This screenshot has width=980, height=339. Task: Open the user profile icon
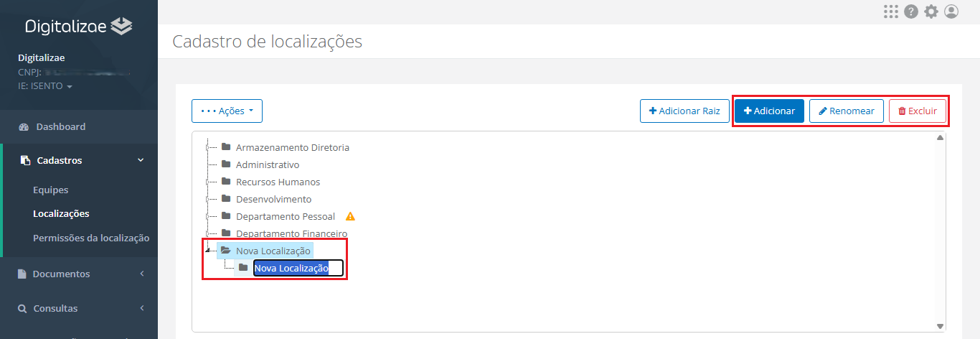coord(951,11)
